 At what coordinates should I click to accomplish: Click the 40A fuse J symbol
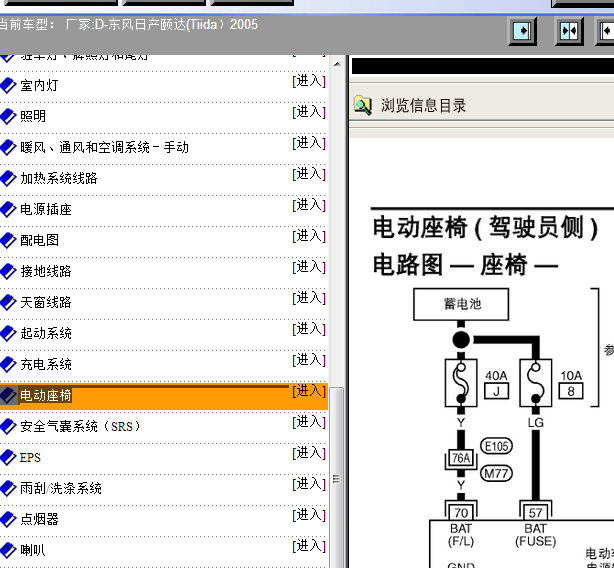461,383
